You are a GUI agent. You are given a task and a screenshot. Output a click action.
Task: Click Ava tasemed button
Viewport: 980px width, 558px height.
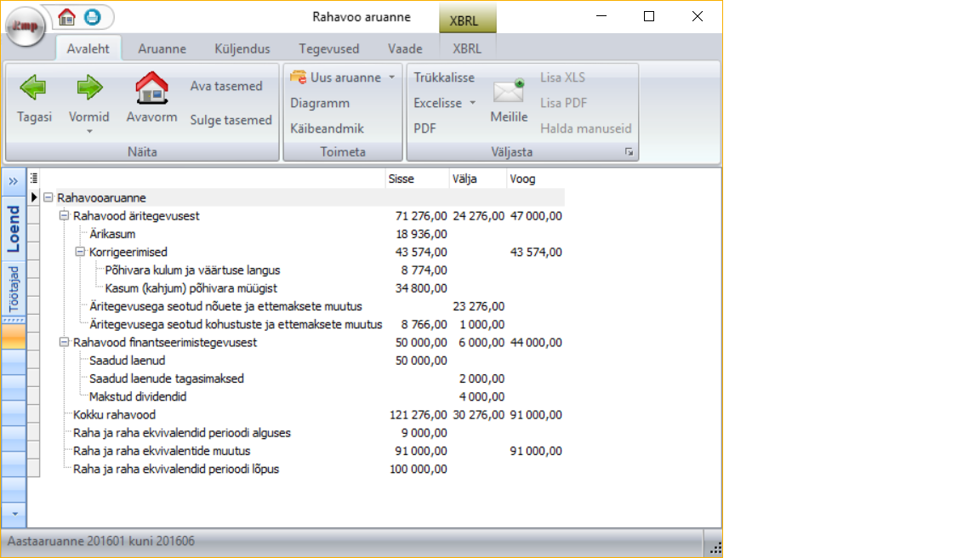pos(226,86)
